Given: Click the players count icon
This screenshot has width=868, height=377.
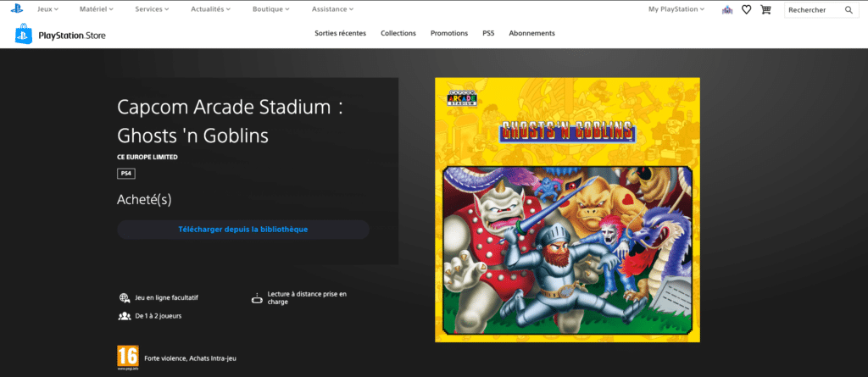Looking at the screenshot, I should tap(125, 316).
